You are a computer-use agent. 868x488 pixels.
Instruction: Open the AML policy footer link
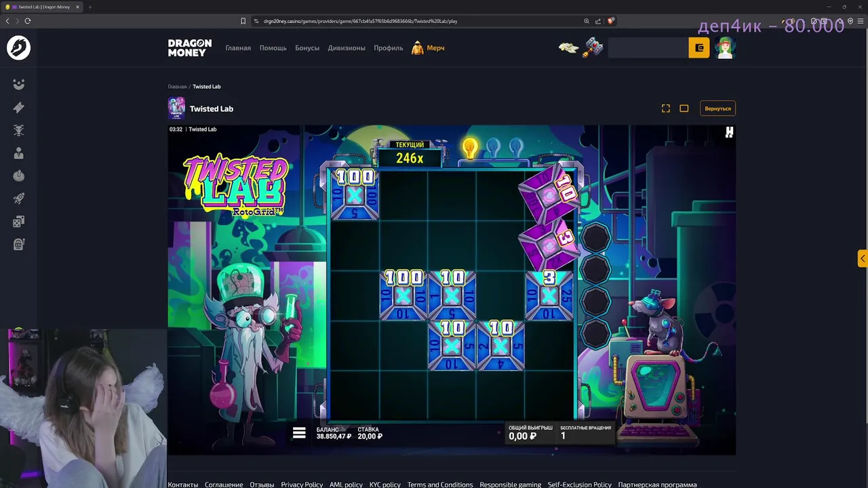click(346, 485)
